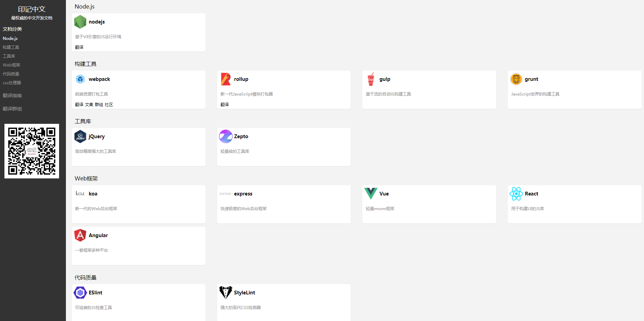Screen dimensions: 644x321
Task: Open the ESLint purple hexagon icon
Action: [x=80, y=293]
